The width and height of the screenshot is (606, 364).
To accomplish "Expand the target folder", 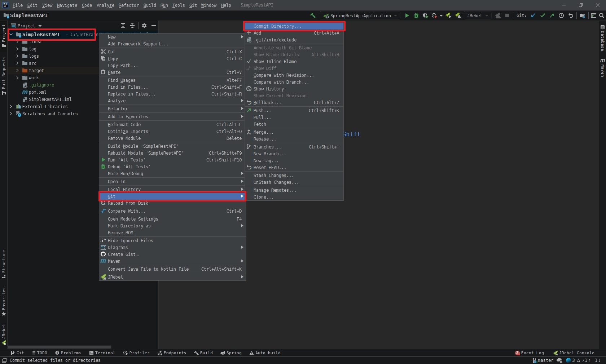I will click(17, 71).
